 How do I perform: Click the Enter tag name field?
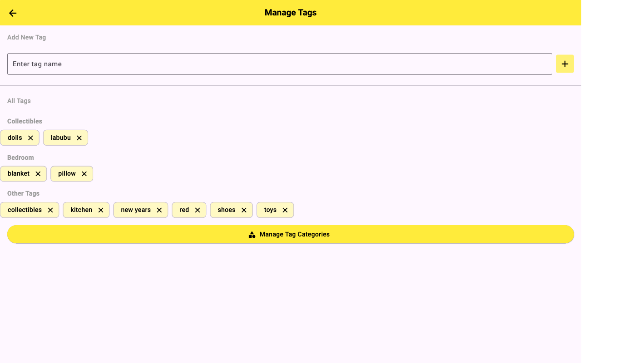click(182, 64)
